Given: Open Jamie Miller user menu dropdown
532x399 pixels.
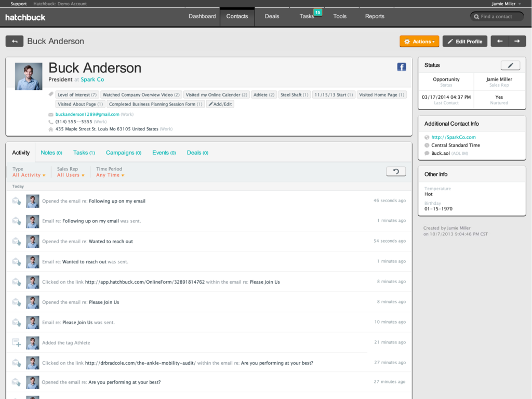Looking at the screenshot, I should (x=507, y=4).
